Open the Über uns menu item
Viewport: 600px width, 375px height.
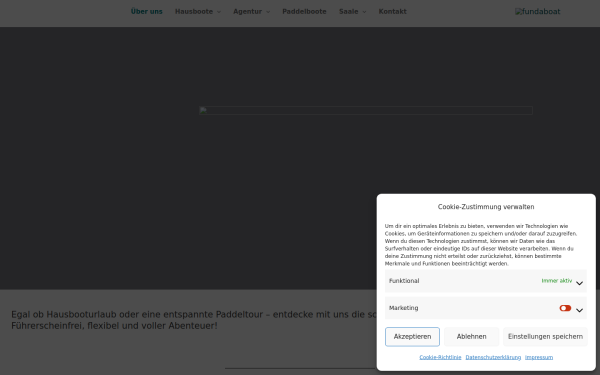coord(147,11)
